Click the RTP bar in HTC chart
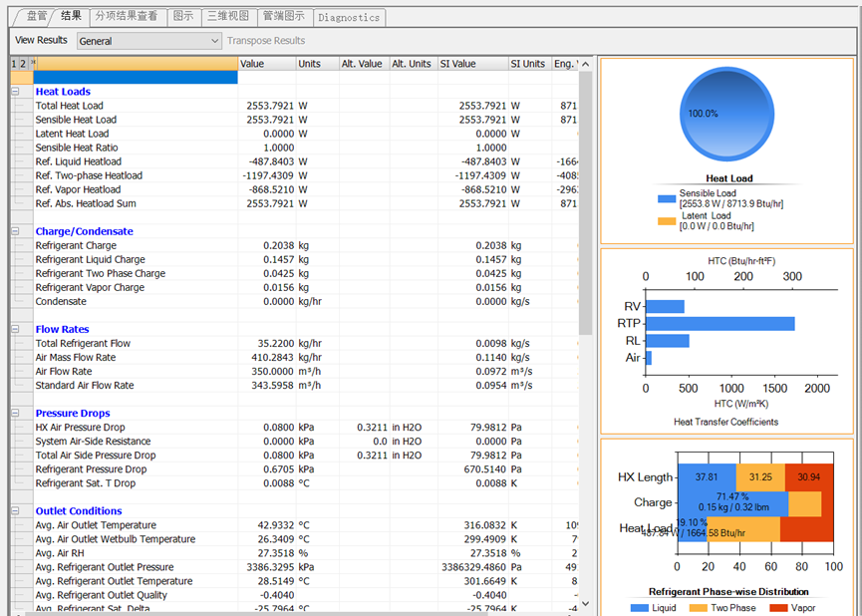Image resolution: width=862 pixels, height=616 pixels. (x=720, y=323)
